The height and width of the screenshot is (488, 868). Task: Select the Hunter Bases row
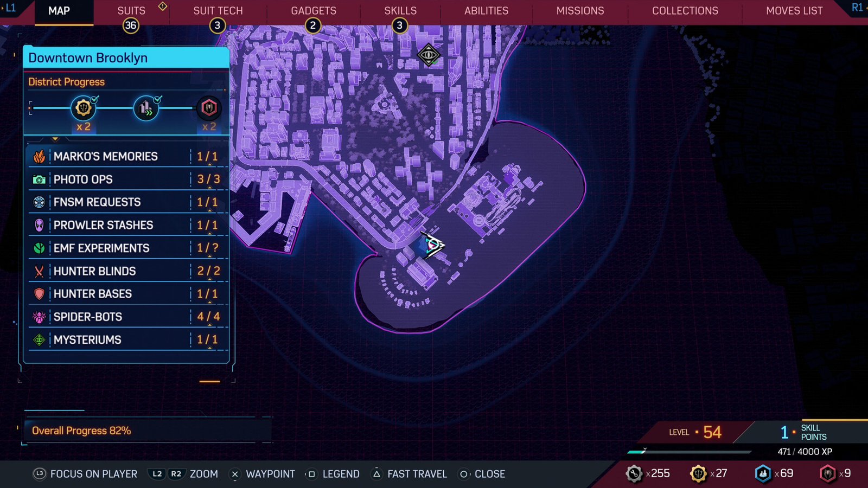point(127,294)
